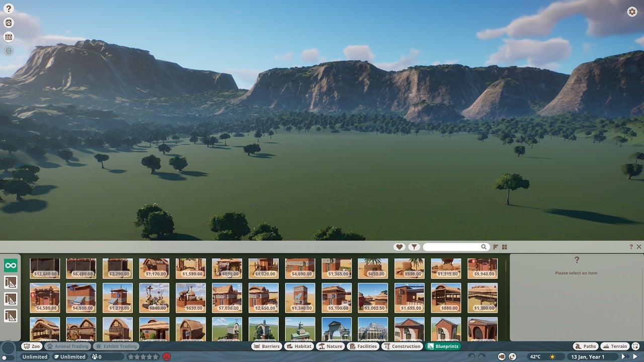The image size is (644, 362).
Task: Select the $6,480.00 blueprint
Action: pyautogui.click(x=81, y=268)
